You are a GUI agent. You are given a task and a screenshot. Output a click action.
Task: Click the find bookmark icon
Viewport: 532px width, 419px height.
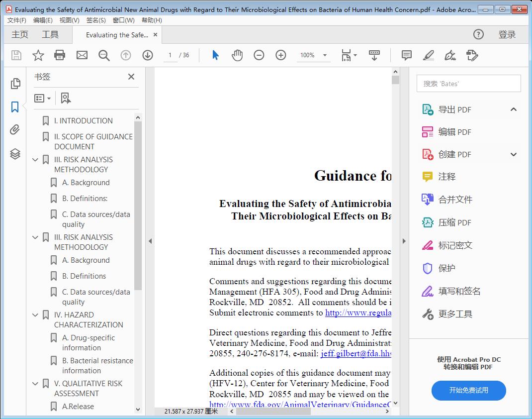coord(66,98)
